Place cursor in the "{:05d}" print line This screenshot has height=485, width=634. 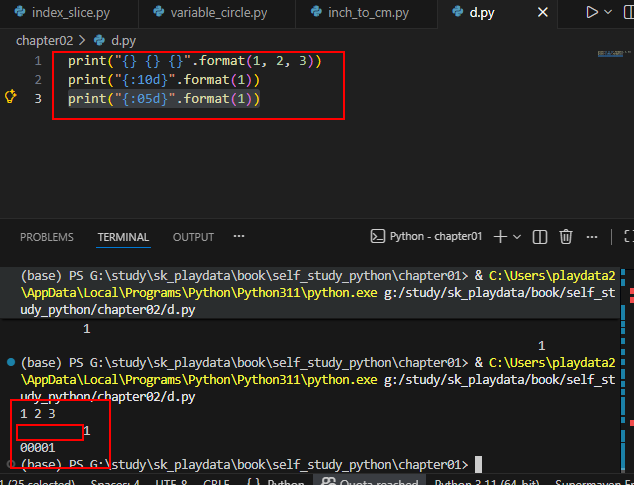click(164, 99)
